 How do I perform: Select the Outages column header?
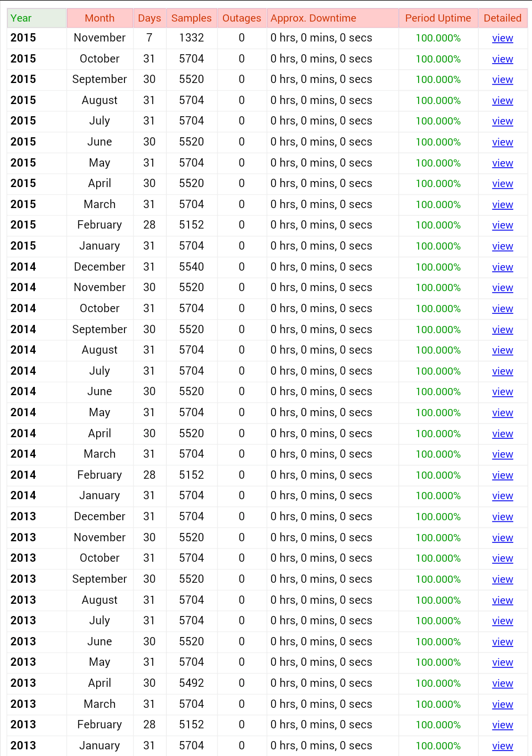point(242,18)
